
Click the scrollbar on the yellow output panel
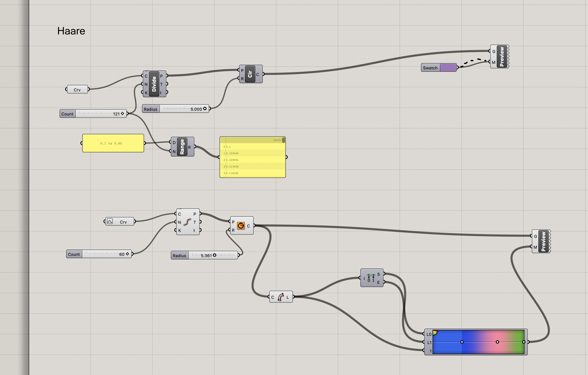(x=284, y=141)
